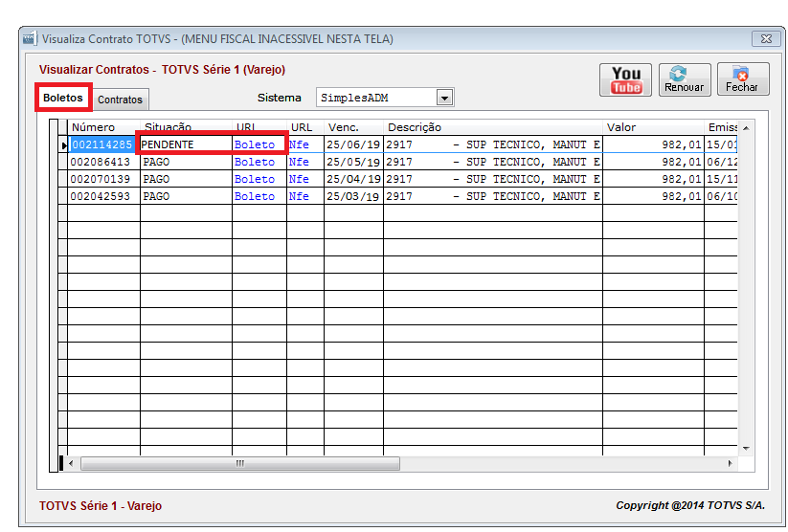This screenshot has width=788, height=532.
Task: Open the YouTube video help button
Action: pos(625,79)
